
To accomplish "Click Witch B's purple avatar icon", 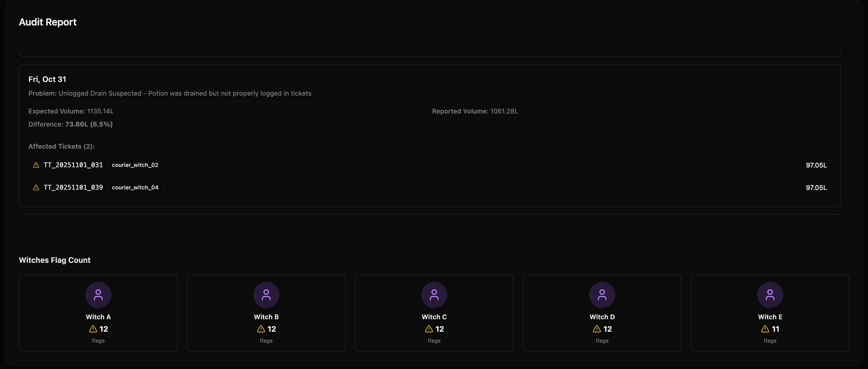I will tap(266, 295).
